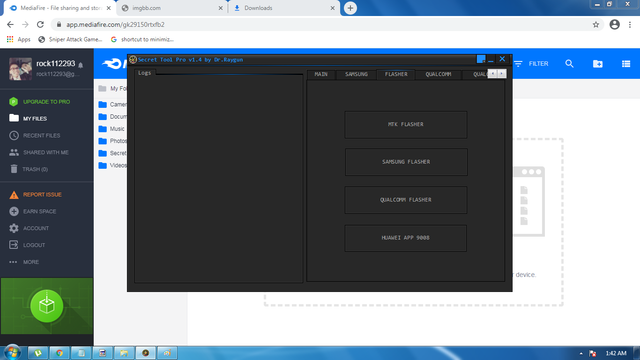Image resolution: width=640 pixels, height=360 pixels.
Task: Click the taskbar clock 1:42 AM
Action: tap(616, 353)
